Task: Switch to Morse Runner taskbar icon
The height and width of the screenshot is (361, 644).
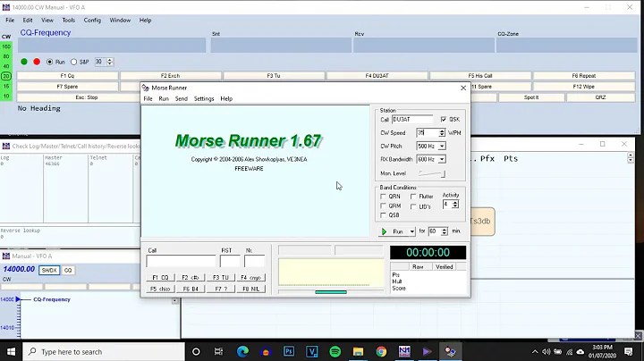Action: point(450,351)
